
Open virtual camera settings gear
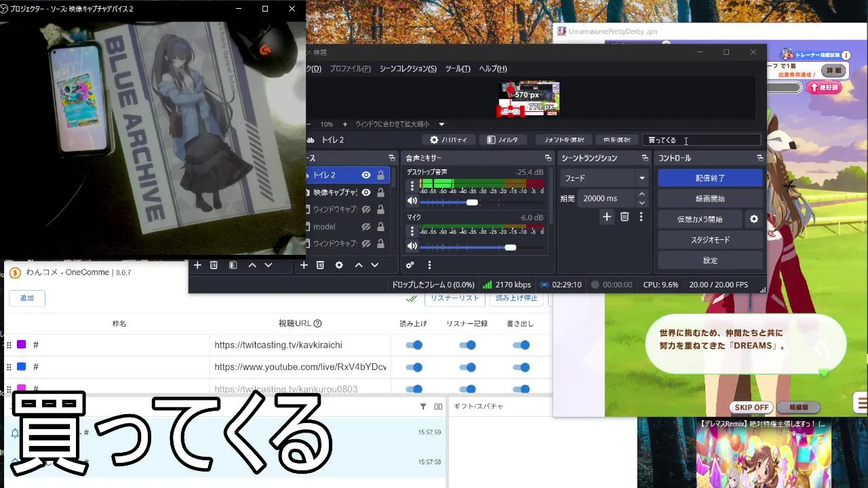click(x=753, y=219)
